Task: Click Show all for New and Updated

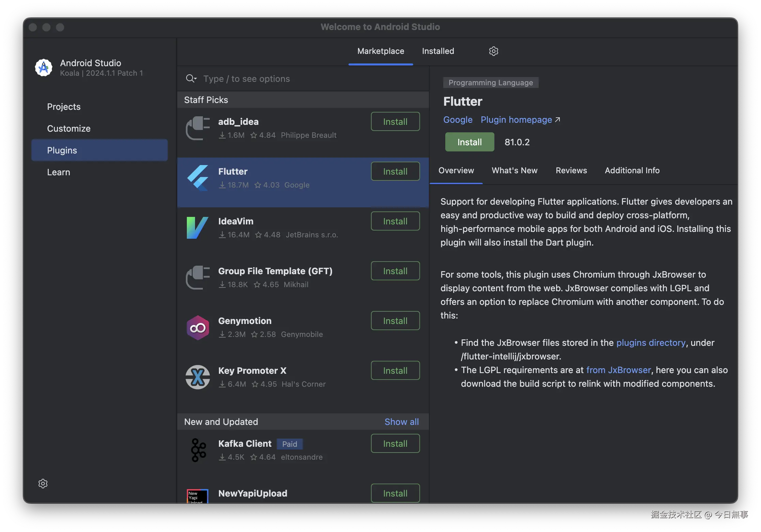Action: (x=401, y=422)
